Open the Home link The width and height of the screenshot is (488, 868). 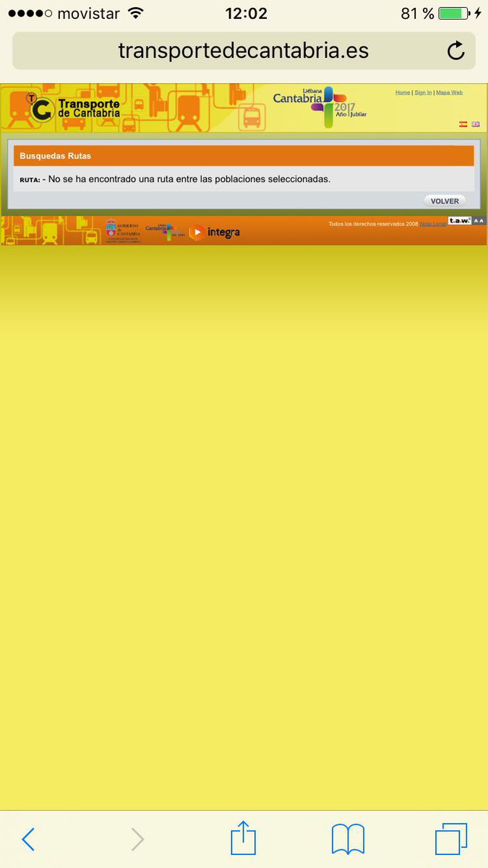[x=403, y=93]
